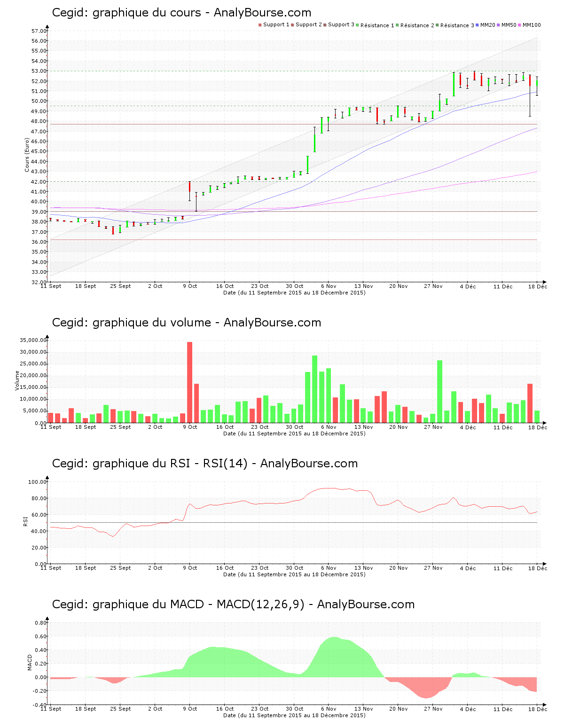The image size is (564, 728).
Task: Click the 'graphique du volume' chart title
Action: tap(187, 323)
